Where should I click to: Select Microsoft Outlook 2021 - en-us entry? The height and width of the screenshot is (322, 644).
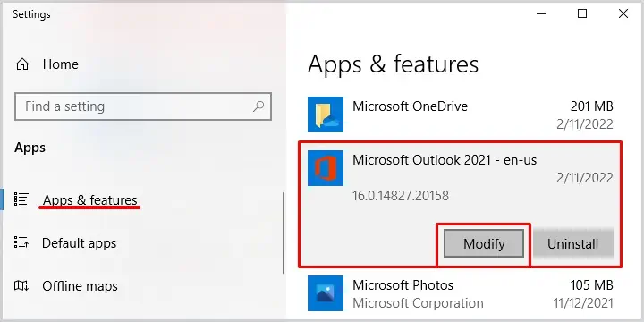click(x=445, y=160)
